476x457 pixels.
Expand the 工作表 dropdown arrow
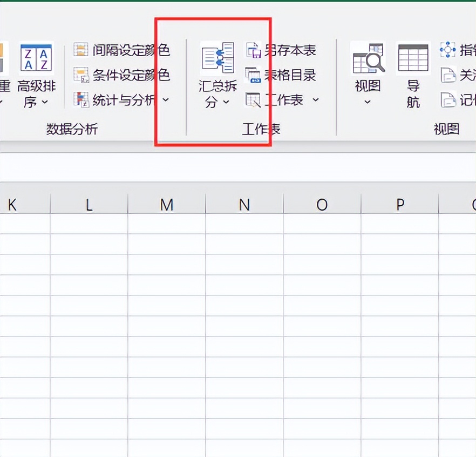pos(316,100)
